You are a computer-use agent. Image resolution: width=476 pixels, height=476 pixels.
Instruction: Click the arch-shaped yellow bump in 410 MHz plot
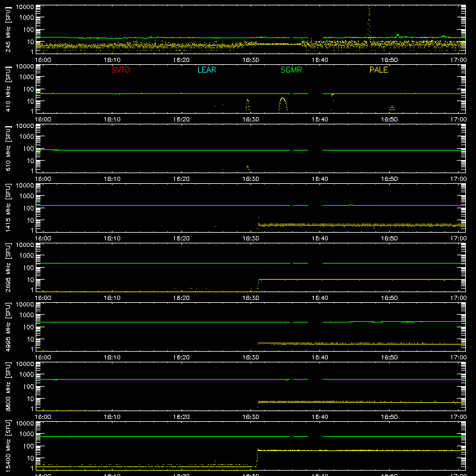pyautogui.click(x=283, y=104)
